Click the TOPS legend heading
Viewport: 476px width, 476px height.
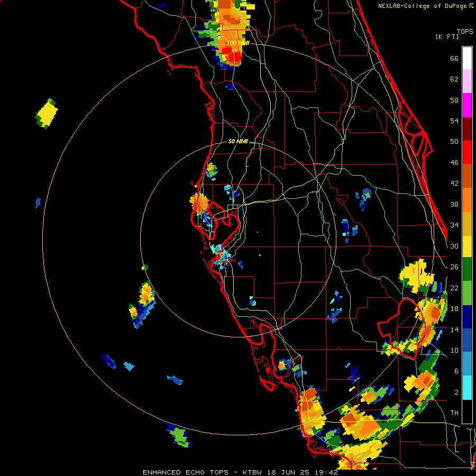[x=465, y=32]
